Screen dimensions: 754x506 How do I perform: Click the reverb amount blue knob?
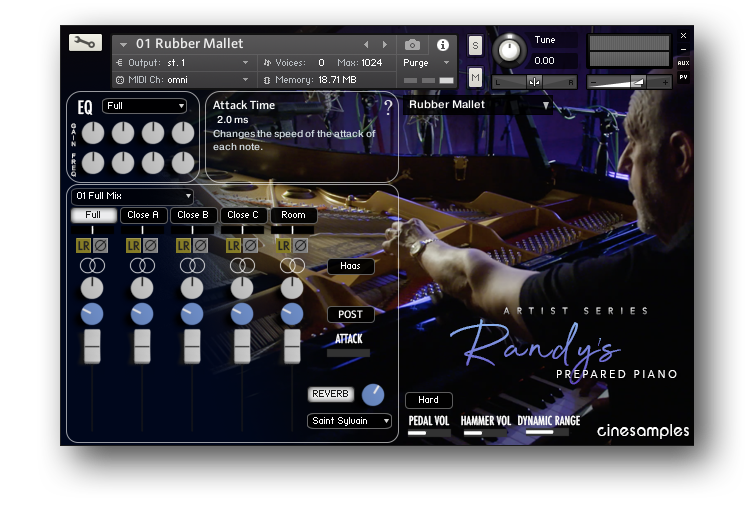(373, 395)
